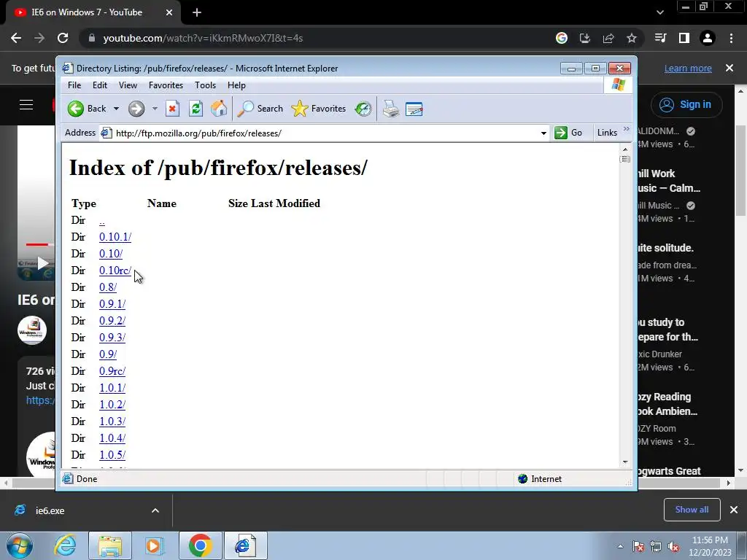Show hidden system tray icons
Image resolution: width=747 pixels, height=560 pixels.
620,547
